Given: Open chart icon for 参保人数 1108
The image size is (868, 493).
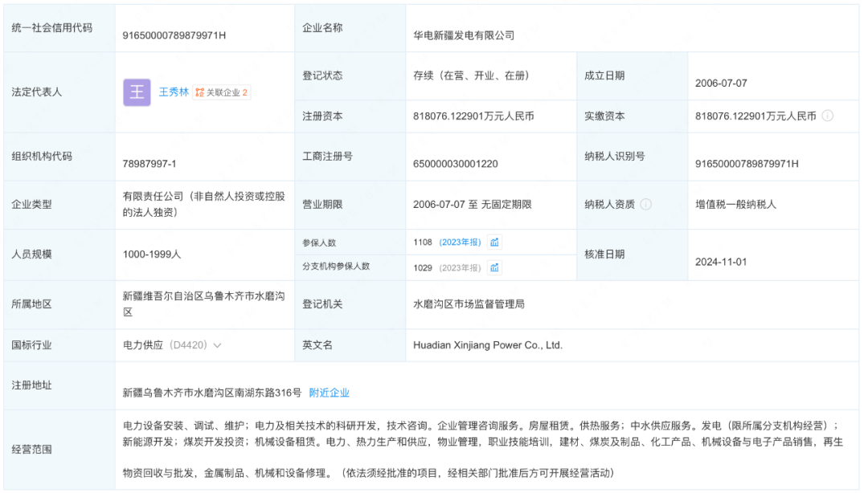Looking at the screenshot, I should [495, 242].
